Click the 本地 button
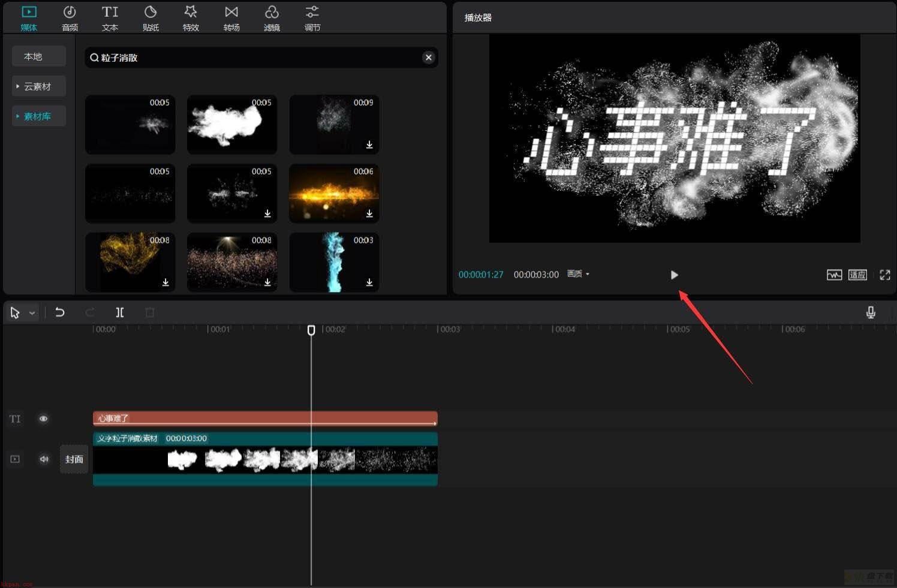The height and width of the screenshot is (588, 897). [x=38, y=56]
